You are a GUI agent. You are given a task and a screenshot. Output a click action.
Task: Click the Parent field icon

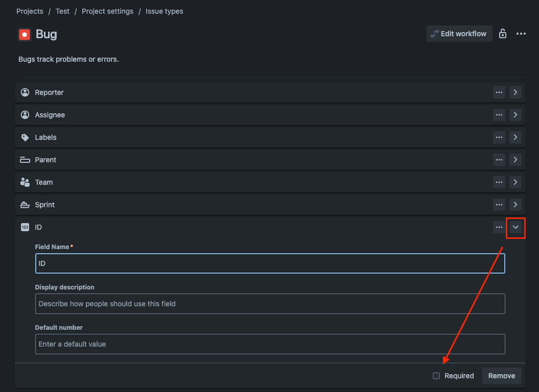coord(25,160)
